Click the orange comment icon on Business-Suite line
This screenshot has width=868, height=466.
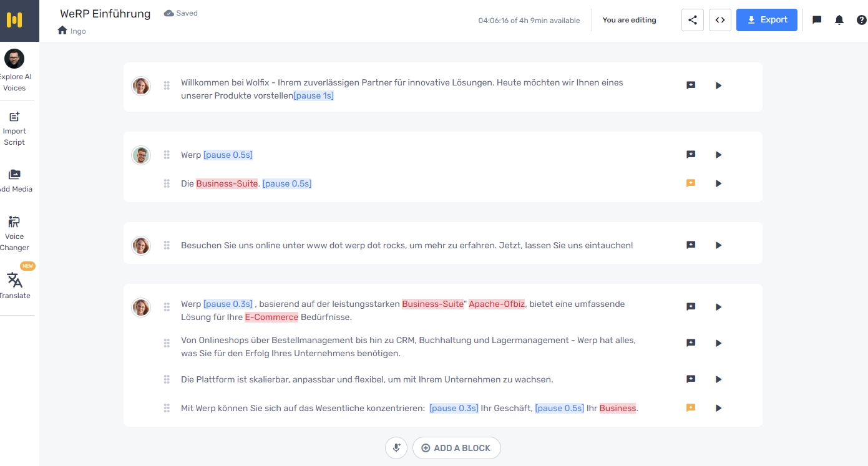click(691, 183)
